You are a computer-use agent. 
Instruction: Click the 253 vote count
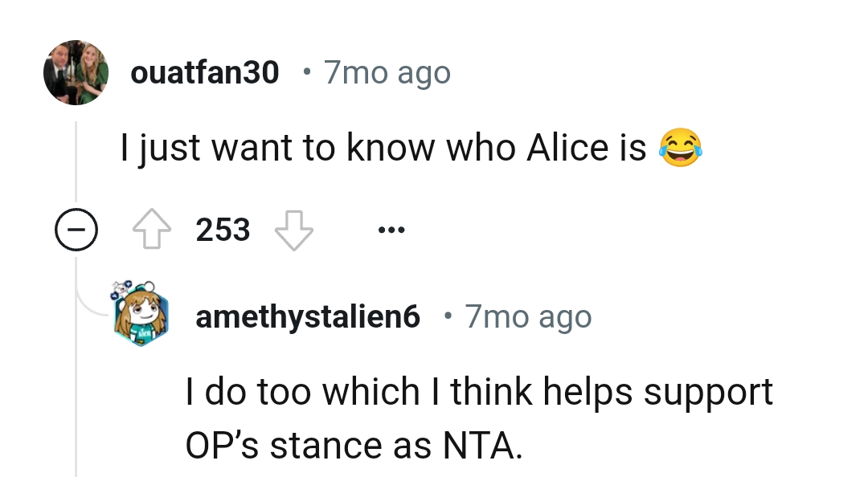pyautogui.click(x=222, y=229)
